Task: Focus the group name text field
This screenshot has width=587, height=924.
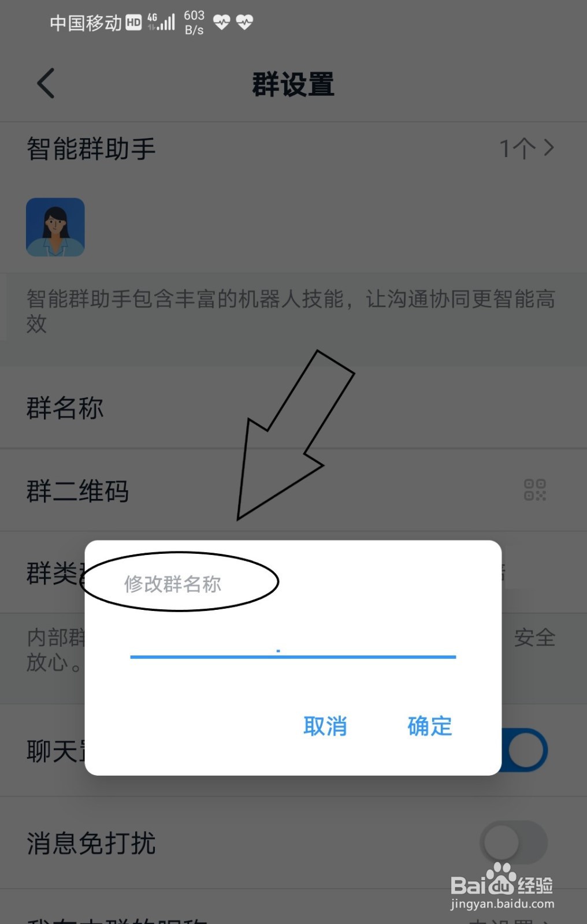Action: [x=293, y=645]
